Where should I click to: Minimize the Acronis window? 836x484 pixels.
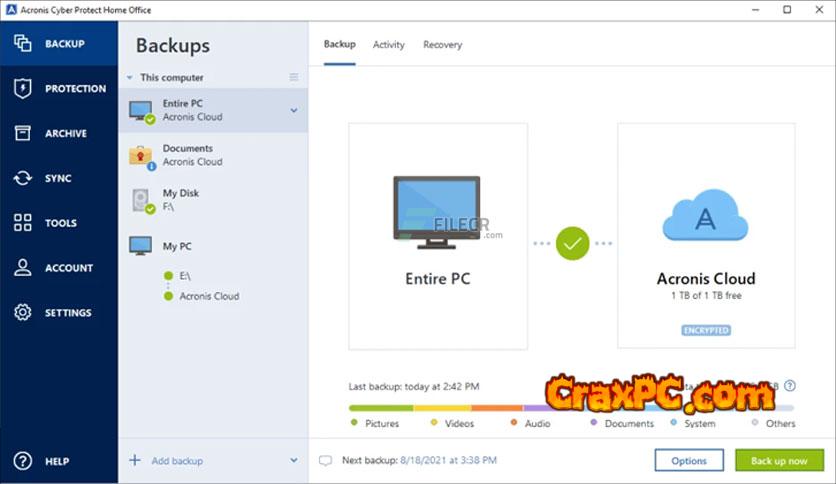click(755, 10)
